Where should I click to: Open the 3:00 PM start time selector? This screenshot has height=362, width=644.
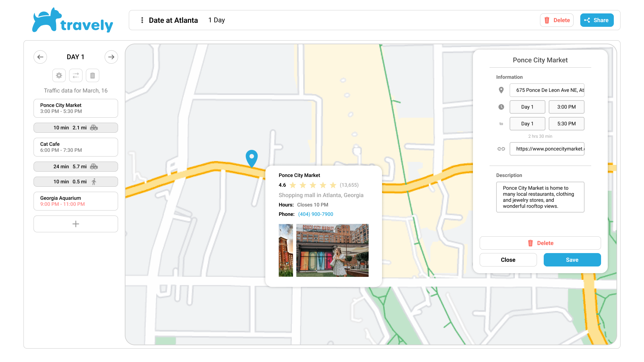point(566,107)
